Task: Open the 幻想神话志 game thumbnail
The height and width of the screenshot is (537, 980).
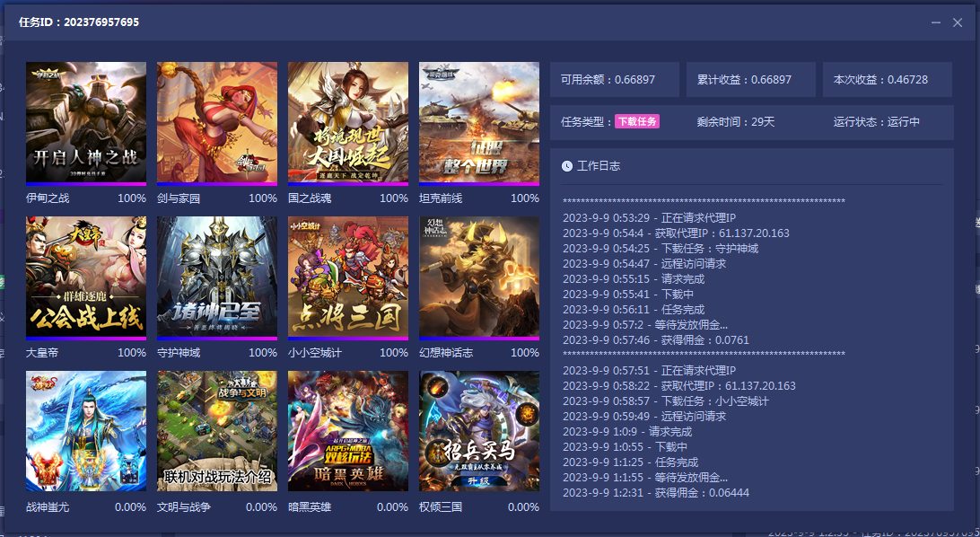Action: pyautogui.click(x=479, y=277)
